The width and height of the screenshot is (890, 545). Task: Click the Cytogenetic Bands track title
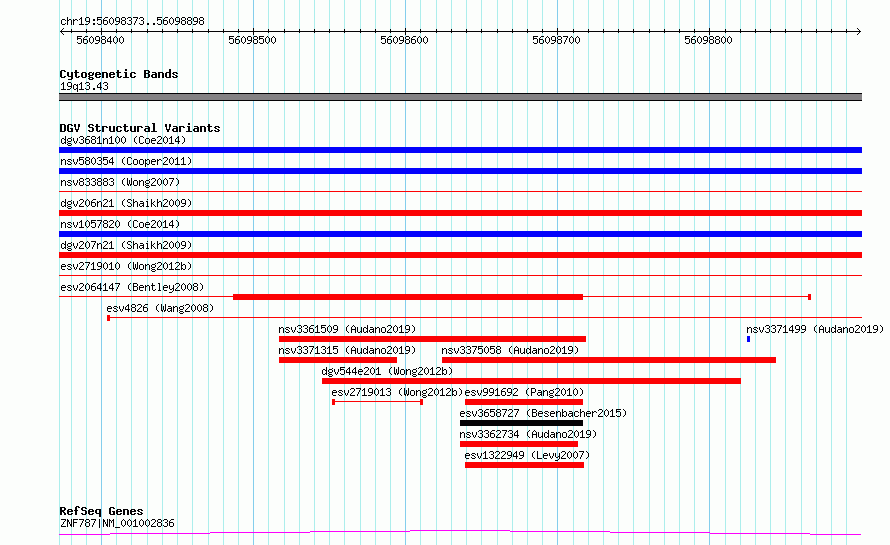tap(119, 74)
